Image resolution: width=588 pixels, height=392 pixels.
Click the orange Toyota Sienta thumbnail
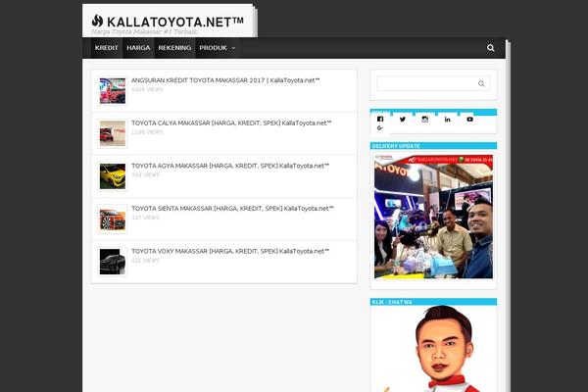click(113, 220)
